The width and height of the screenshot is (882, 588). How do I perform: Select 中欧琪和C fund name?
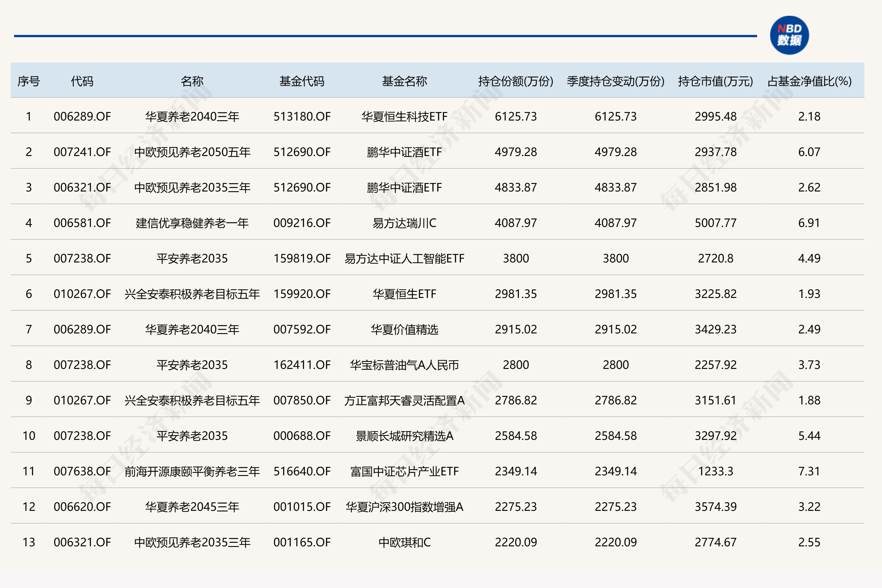(405, 542)
